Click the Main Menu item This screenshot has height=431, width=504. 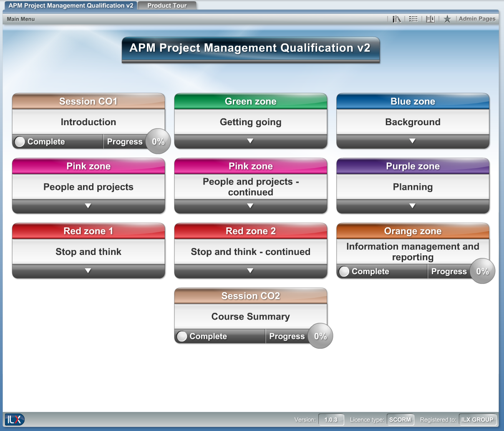pyautogui.click(x=20, y=19)
